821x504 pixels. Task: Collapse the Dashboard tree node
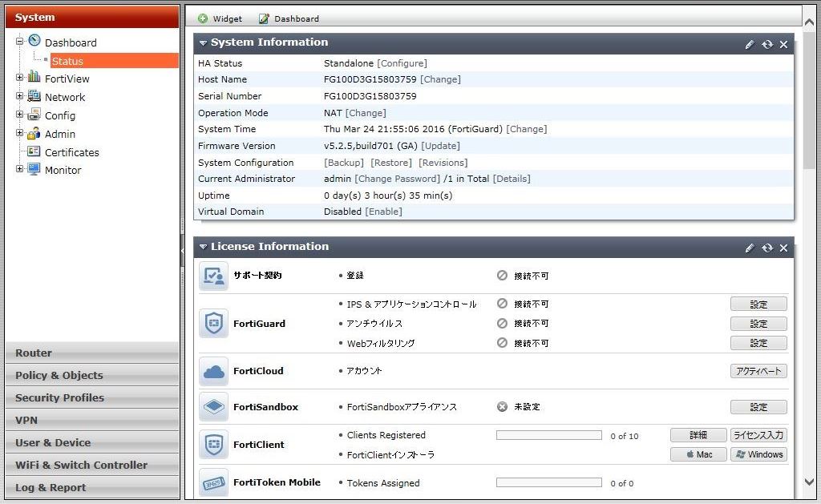pyautogui.click(x=20, y=41)
